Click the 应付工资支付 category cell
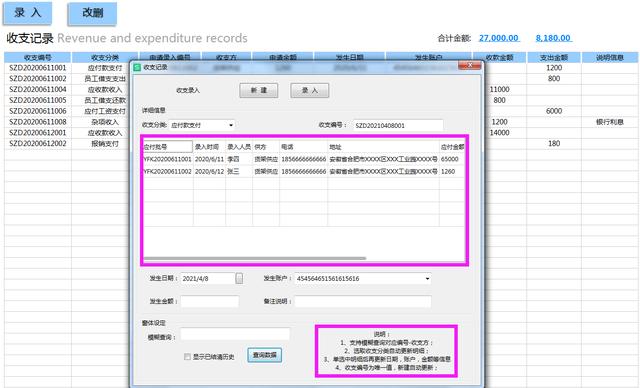This screenshot has width=640, height=388. coord(105,111)
